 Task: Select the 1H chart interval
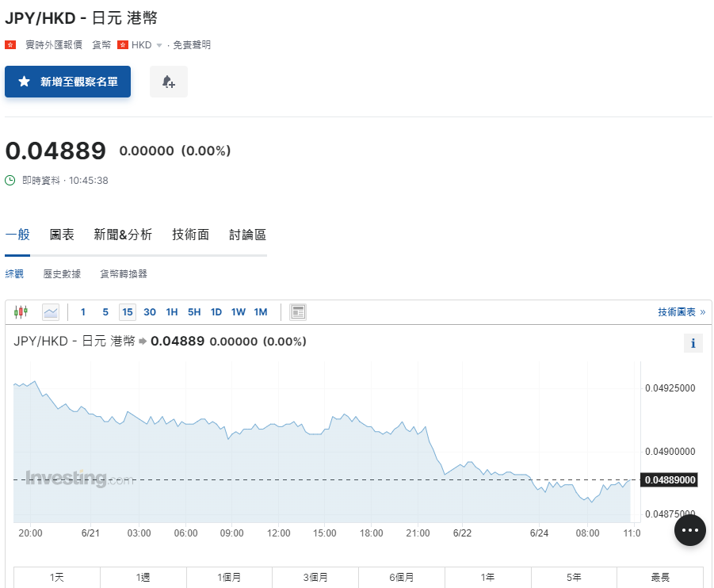coord(172,312)
